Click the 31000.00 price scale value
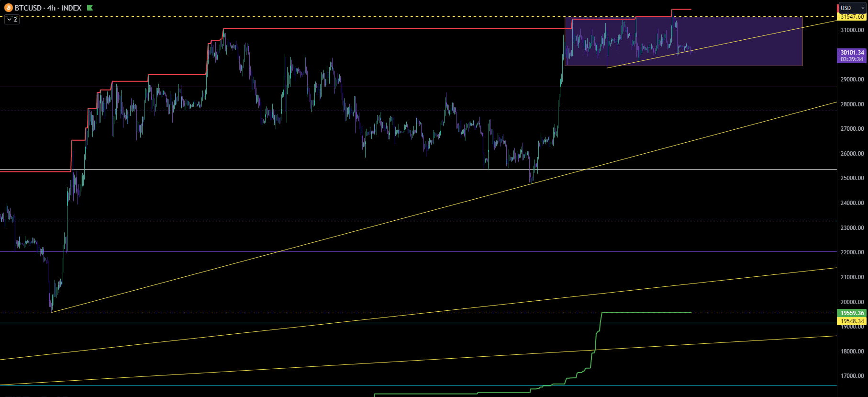Screen dimensions: 868x397 coord(852,30)
